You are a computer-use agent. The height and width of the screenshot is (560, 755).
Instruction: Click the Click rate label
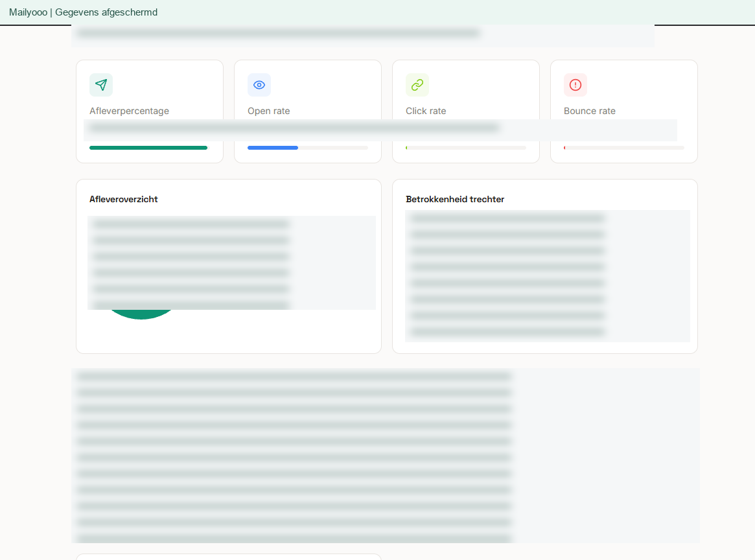(426, 111)
